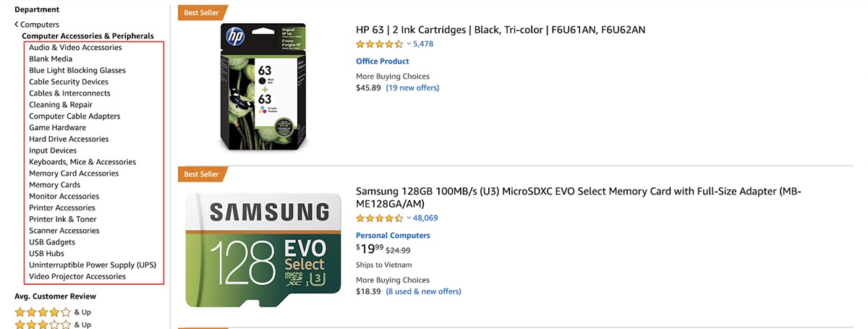Select the Memory Cards category
This screenshot has width=868, height=329.
(54, 185)
